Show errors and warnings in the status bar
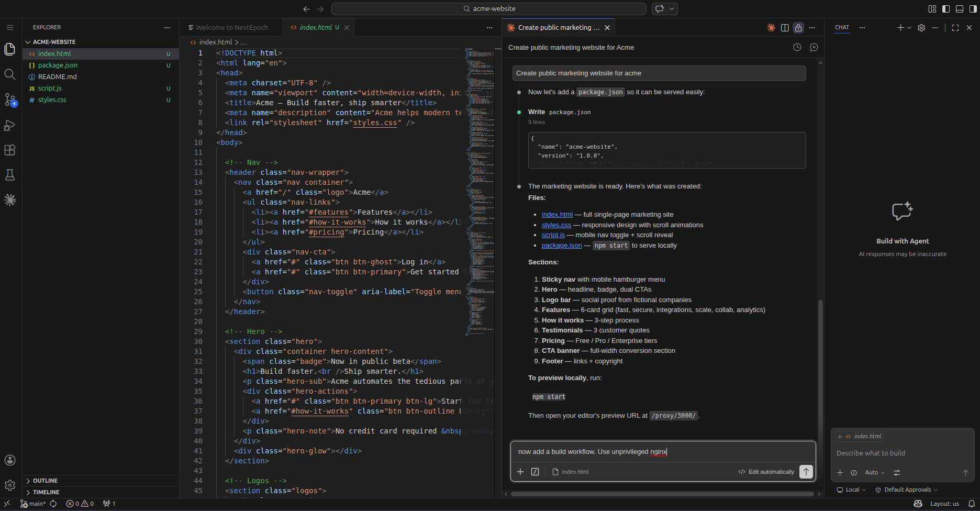Viewport: 980px width, 511px height. click(x=80, y=504)
